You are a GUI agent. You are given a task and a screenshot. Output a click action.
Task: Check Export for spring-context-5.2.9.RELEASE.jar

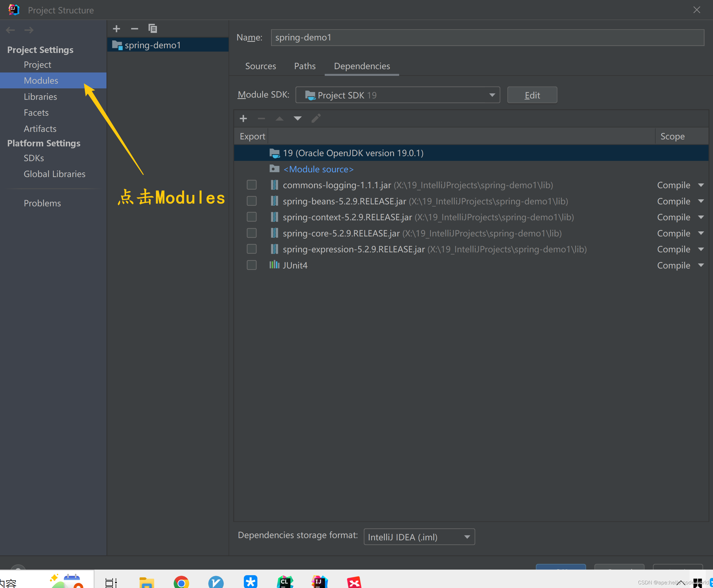[x=251, y=217]
